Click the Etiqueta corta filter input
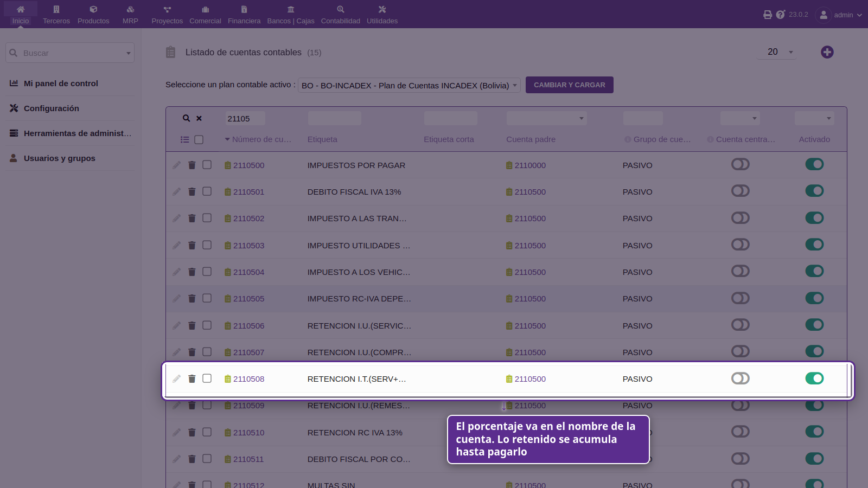This screenshot has width=868, height=488. (451, 118)
